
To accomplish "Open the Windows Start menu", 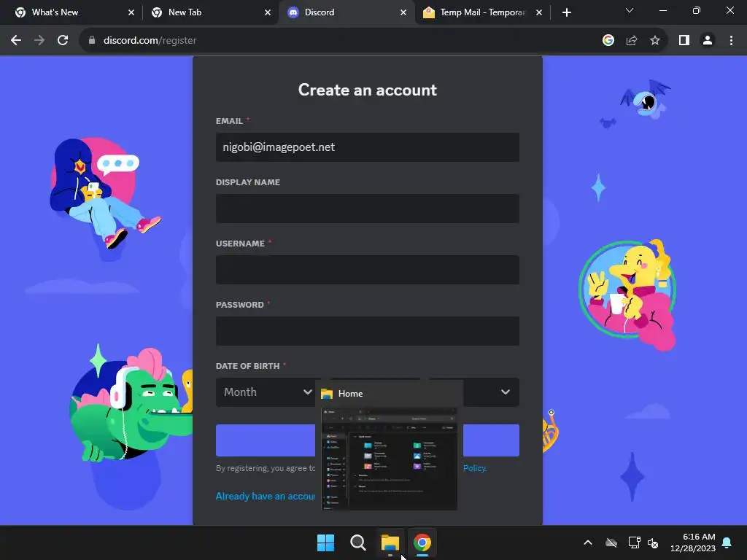I will [x=326, y=542].
